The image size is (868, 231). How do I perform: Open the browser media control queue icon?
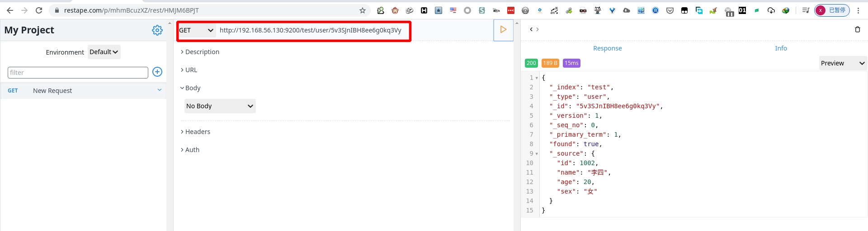[806, 10]
